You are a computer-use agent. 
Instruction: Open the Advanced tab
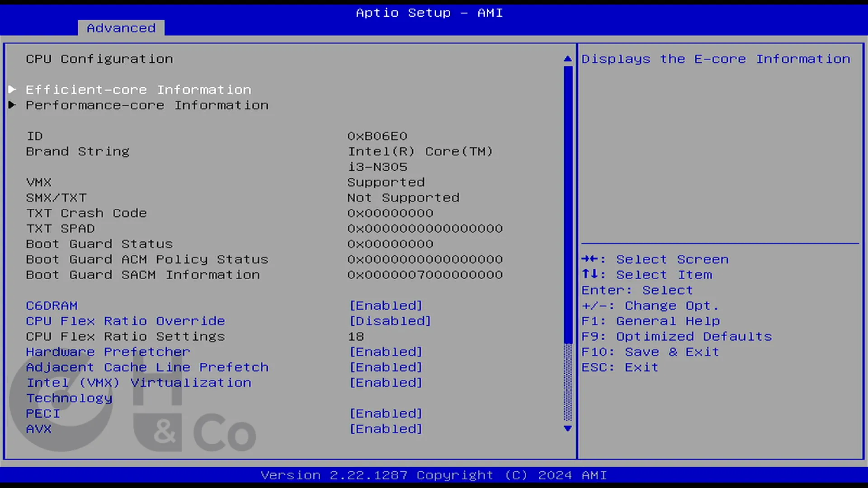(121, 28)
